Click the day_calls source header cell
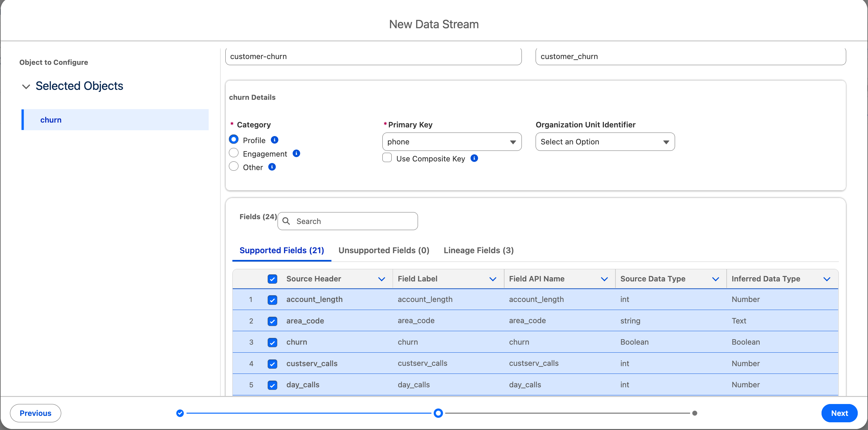Image resolution: width=868 pixels, height=430 pixels. tap(337, 384)
